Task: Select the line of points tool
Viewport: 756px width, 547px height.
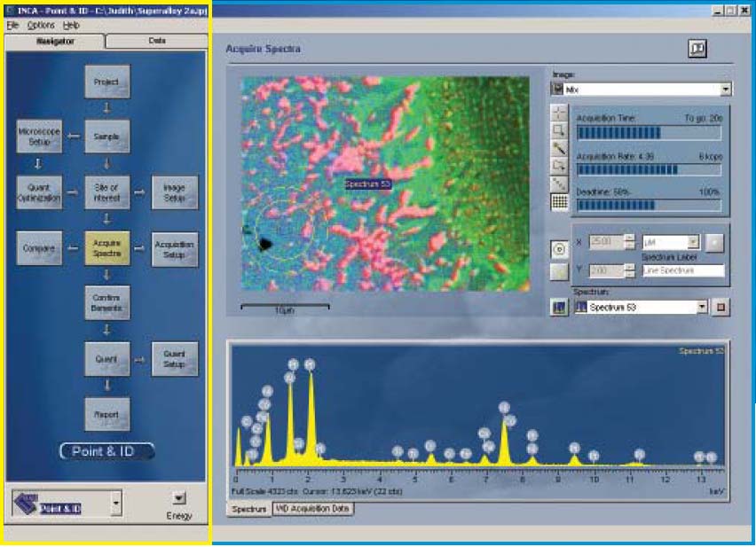Action: [x=559, y=184]
